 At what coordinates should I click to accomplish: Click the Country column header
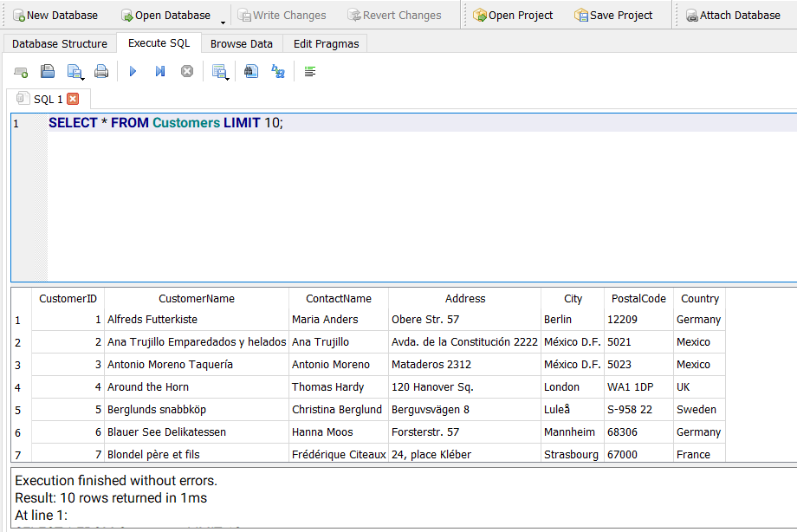tap(700, 299)
